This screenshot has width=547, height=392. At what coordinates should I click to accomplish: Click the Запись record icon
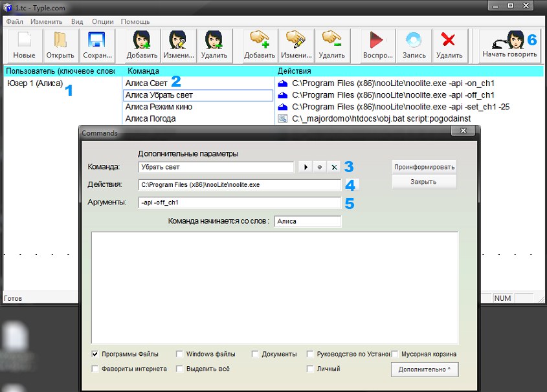tap(414, 41)
